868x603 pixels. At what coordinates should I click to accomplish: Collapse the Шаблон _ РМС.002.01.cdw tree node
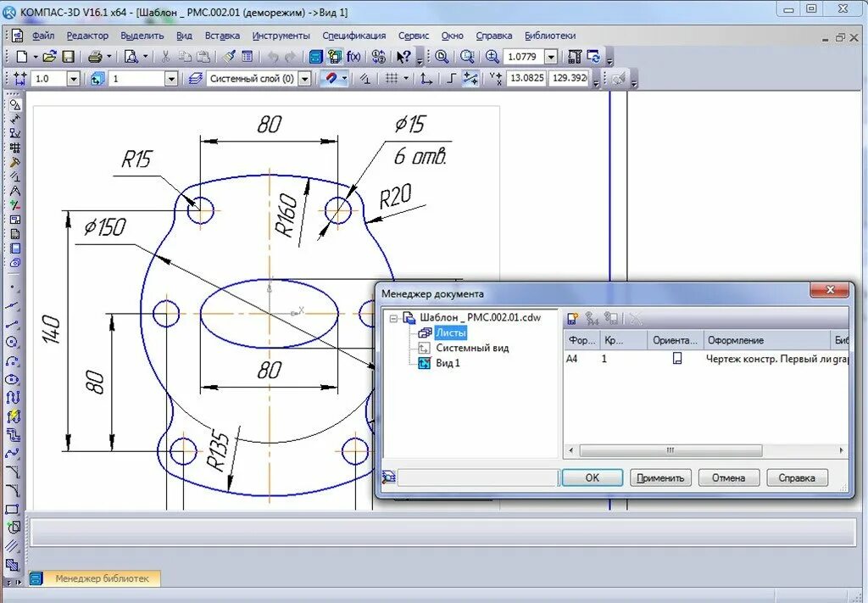click(x=393, y=318)
